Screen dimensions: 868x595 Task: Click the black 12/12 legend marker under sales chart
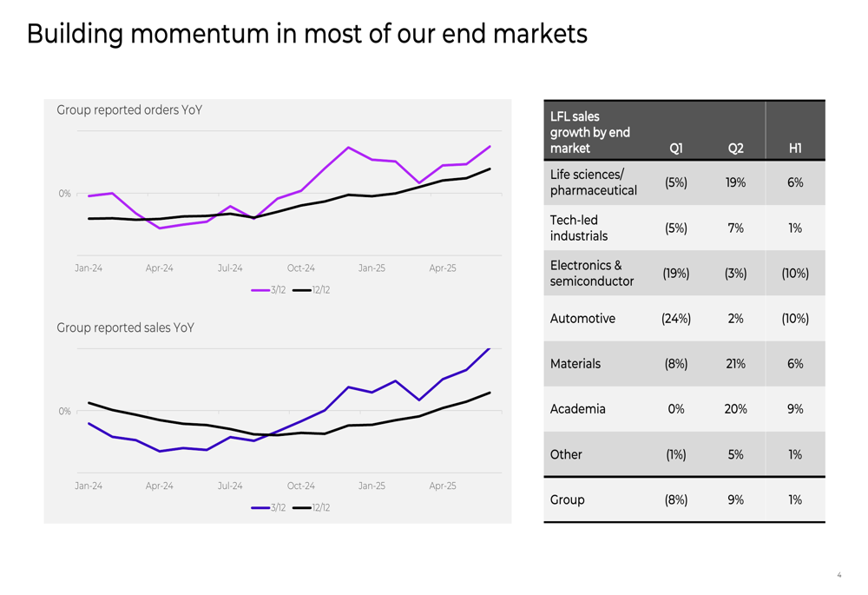tap(302, 508)
